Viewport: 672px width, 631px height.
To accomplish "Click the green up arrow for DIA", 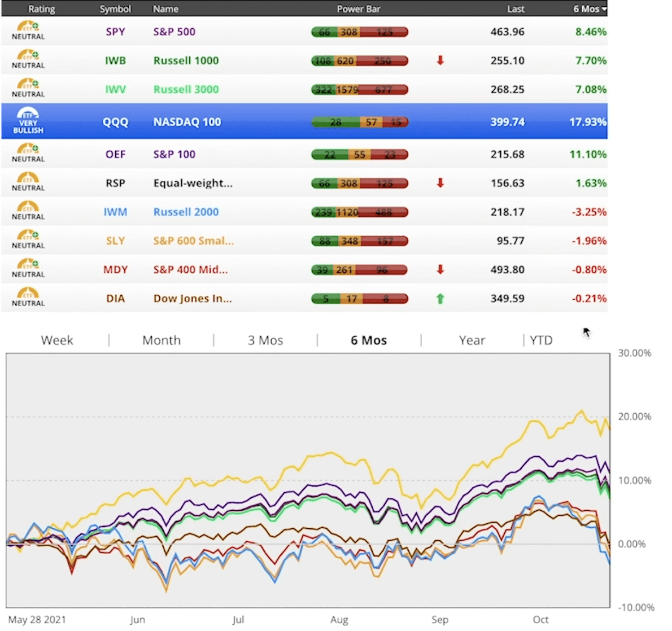I will (x=440, y=299).
